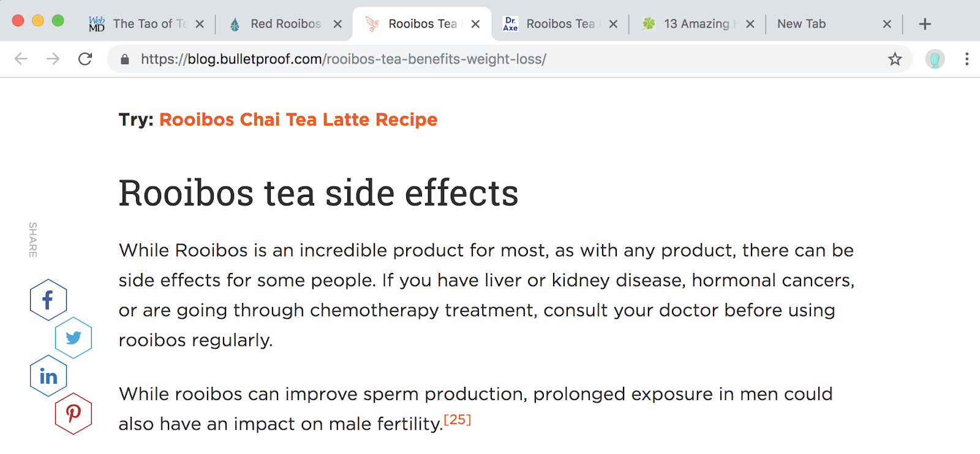Image resolution: width=980 pixels, height=454 pixels.
Task: Reload the current page
Action: pyautogui.click(x=85, y=59)
